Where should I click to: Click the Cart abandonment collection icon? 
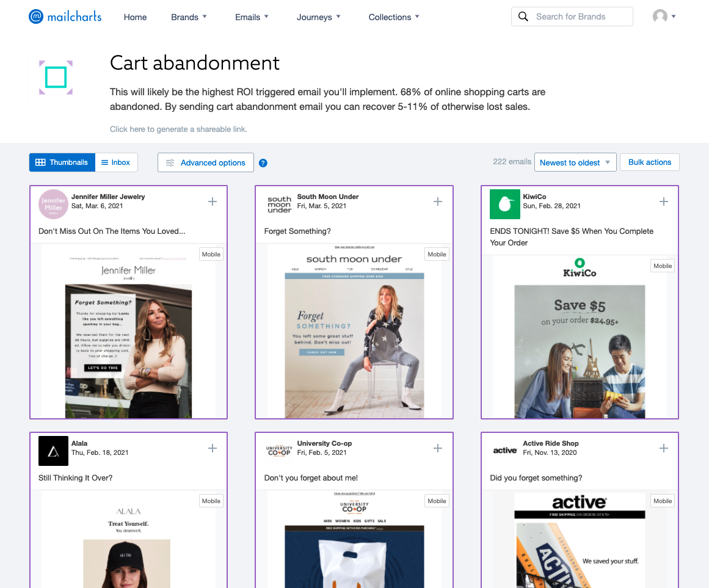tap(56, 78)
